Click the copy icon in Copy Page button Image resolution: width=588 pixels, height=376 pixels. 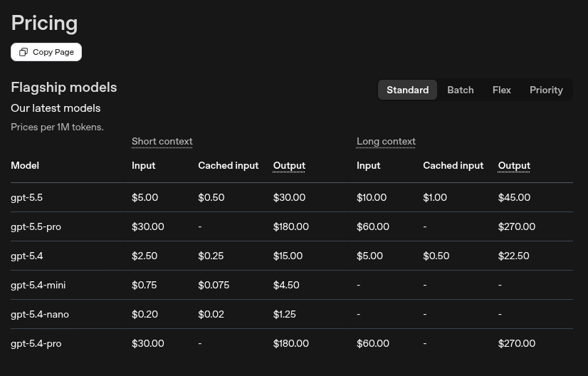click(23, 52)
